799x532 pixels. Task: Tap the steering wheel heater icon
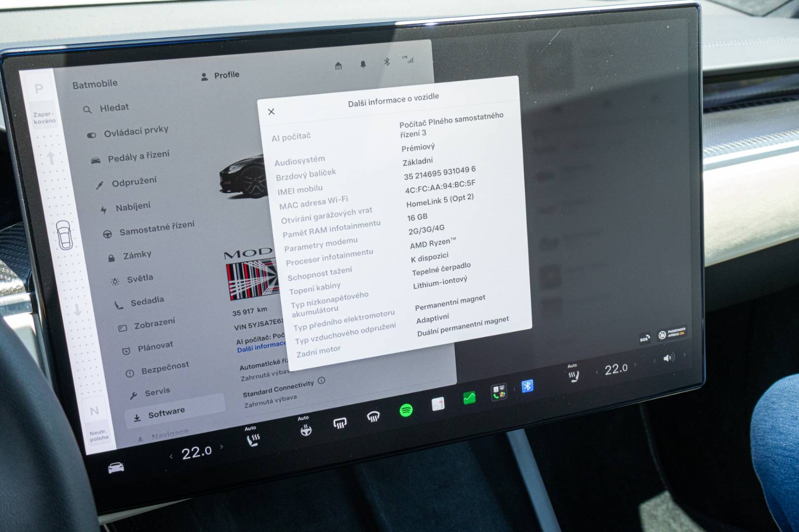pos(306,431)
